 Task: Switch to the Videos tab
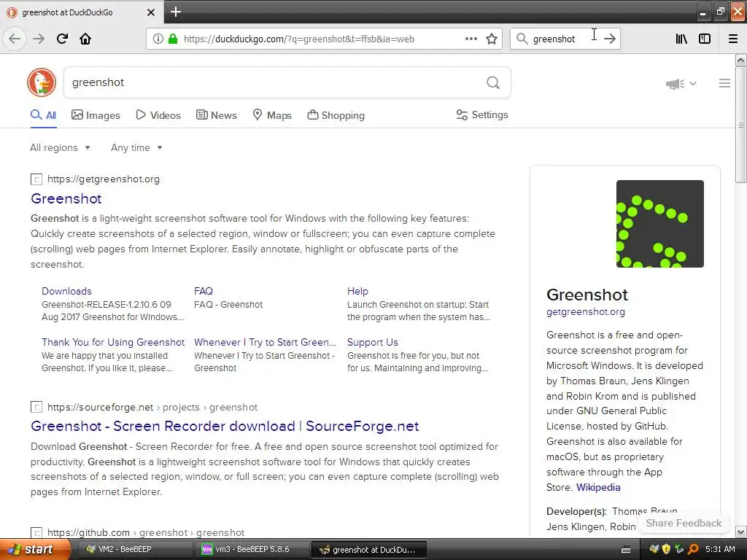tap(158, 115)
